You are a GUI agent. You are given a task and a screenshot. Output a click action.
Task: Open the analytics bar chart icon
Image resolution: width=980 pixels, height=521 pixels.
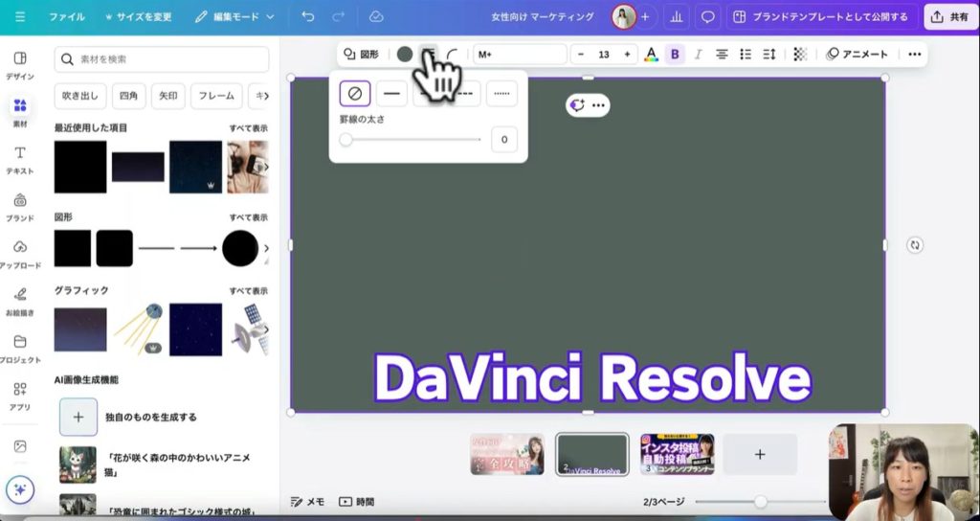(x=678, y=16)
